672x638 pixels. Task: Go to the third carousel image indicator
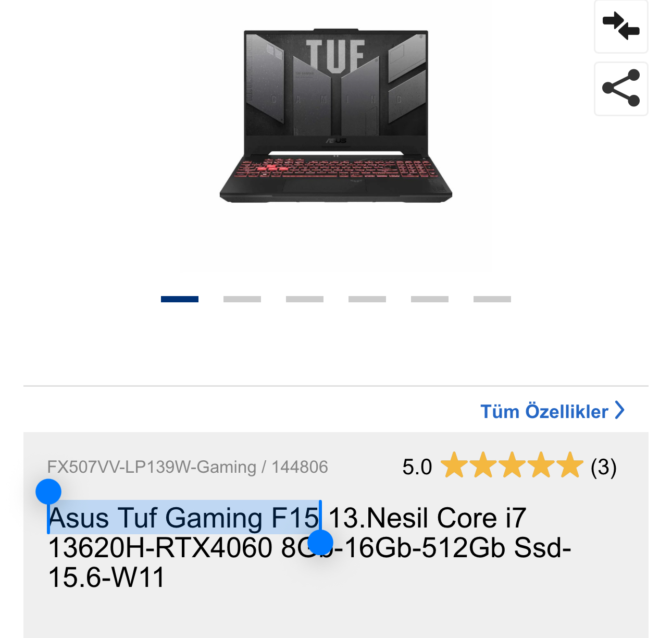click(305, 299)
